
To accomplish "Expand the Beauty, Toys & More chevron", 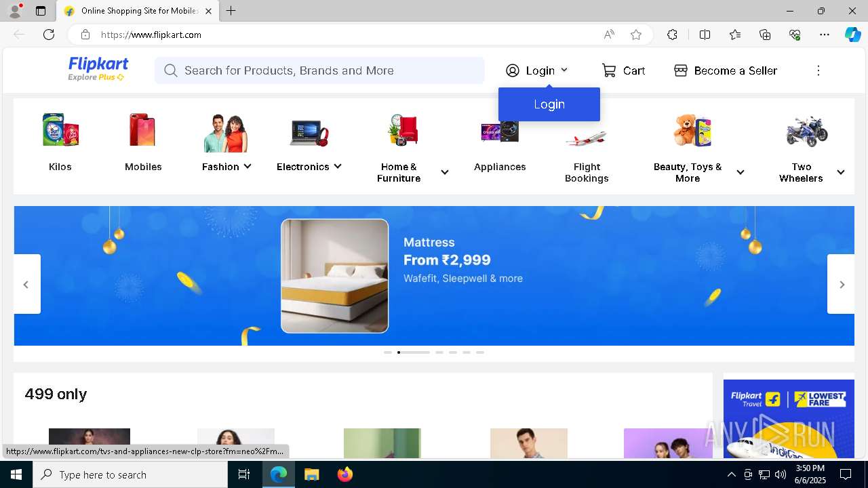I will click(x=741, y=172).
